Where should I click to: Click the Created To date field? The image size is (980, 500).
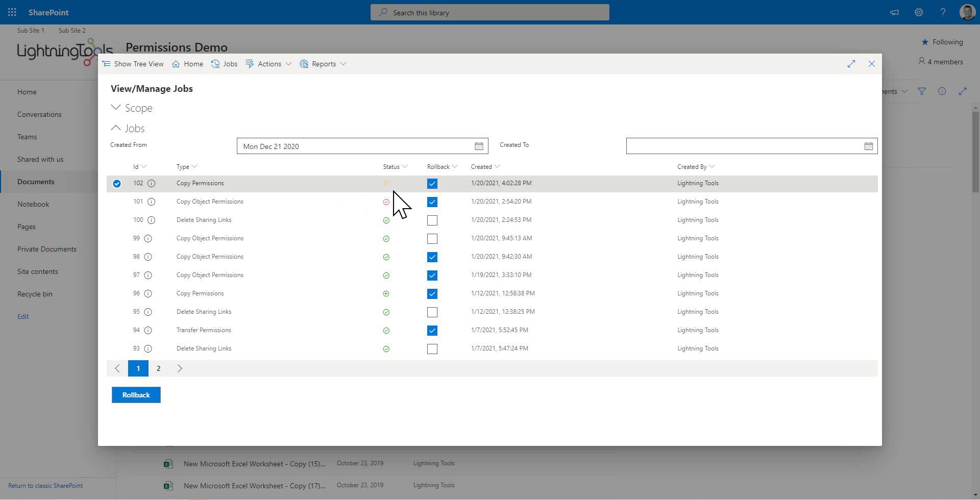coord(743,146)
